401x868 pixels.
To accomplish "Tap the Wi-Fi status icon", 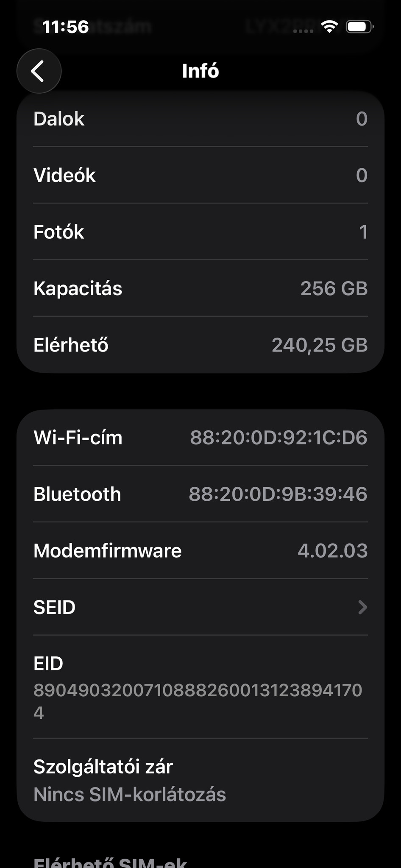I will pyautogui.click(x=329, y=26).
